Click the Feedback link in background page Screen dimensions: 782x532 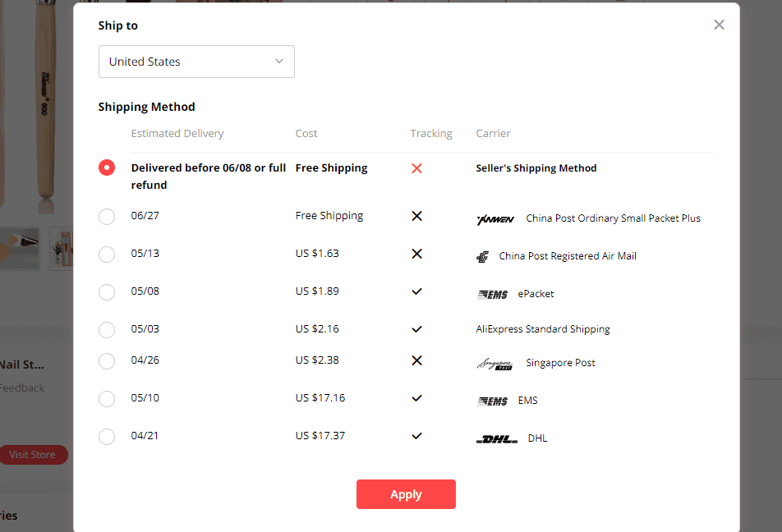coord(21,388)
